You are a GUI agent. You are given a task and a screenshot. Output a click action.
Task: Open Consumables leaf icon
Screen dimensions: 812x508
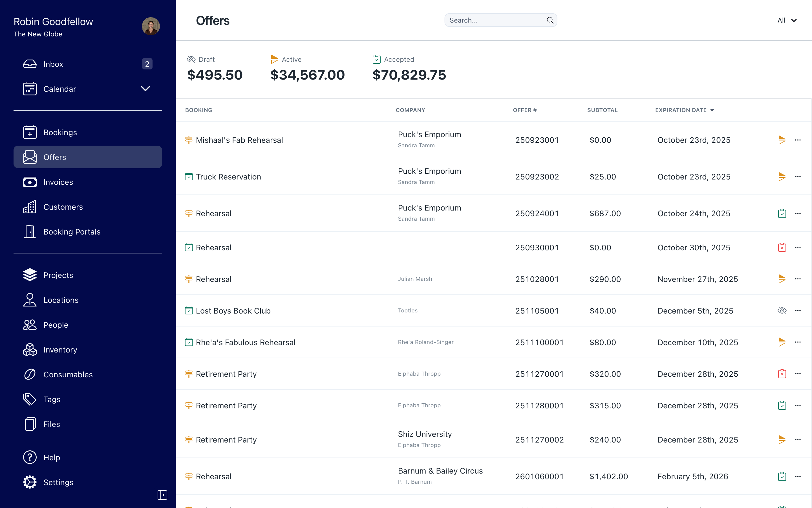(30, 374)
